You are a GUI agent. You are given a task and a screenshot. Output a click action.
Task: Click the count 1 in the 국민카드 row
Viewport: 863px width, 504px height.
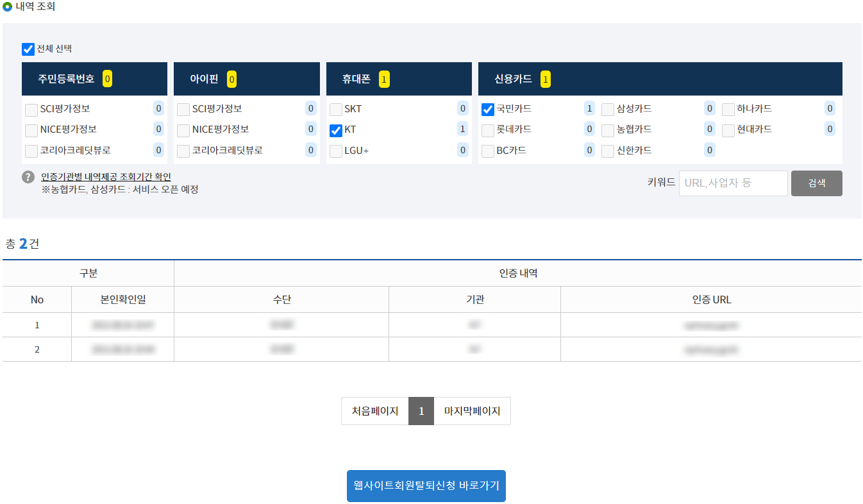tap(589, 108)
